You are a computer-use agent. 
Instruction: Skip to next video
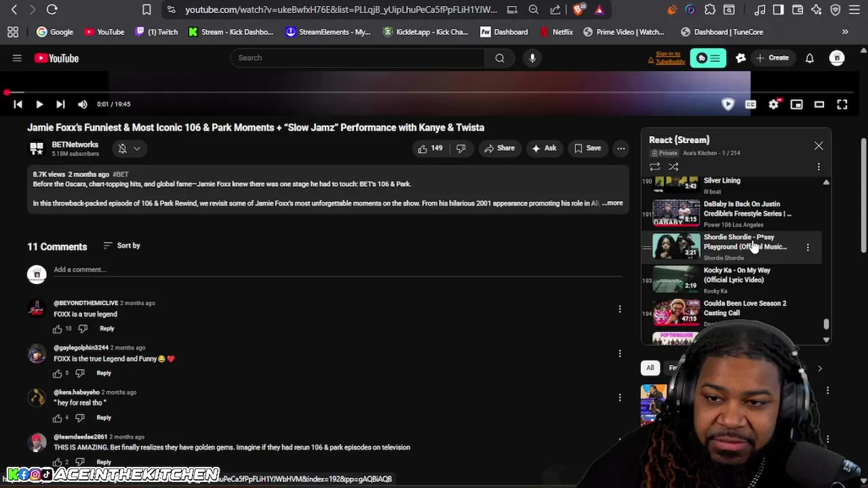(60, 104)
